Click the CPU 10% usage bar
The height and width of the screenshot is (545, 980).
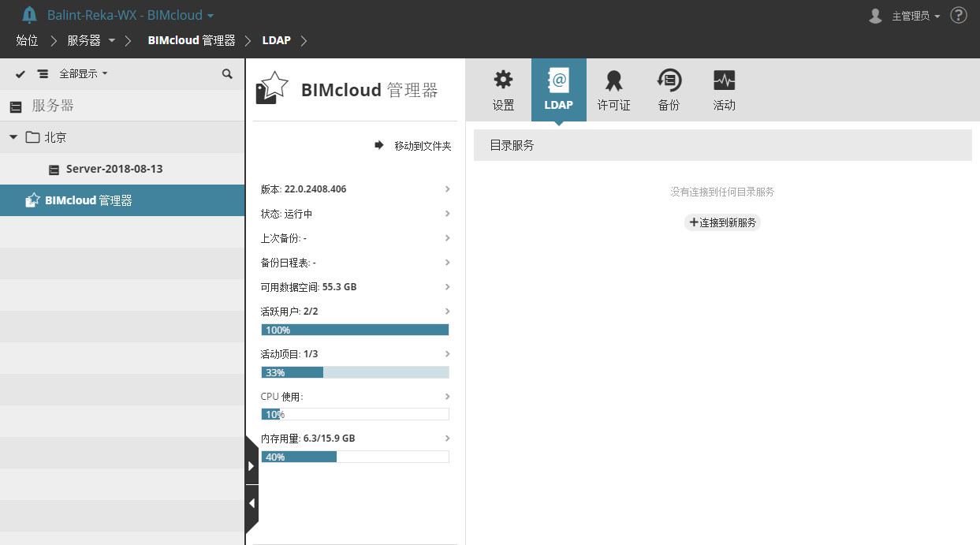click(x=355, y=414)
